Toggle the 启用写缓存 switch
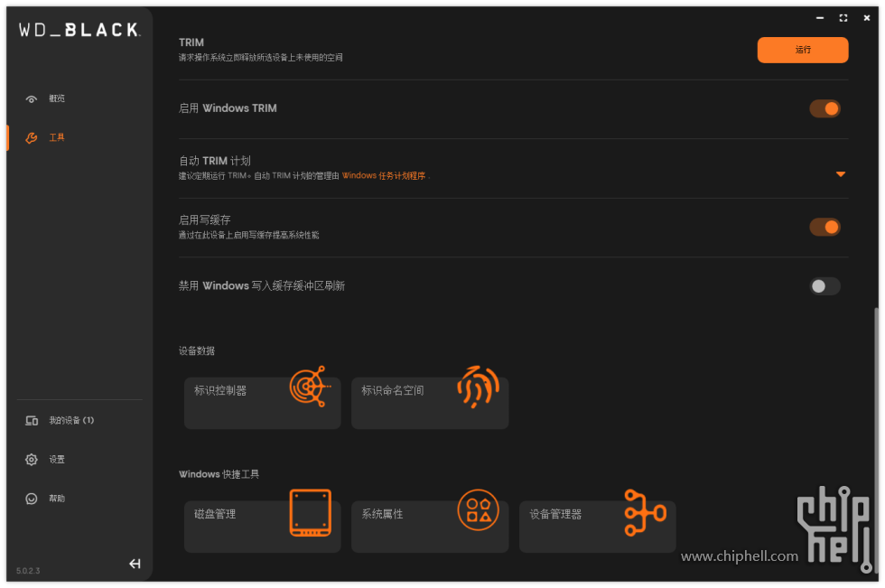The image size is (885, 588). pyautogui.click(x=824, y=227)
